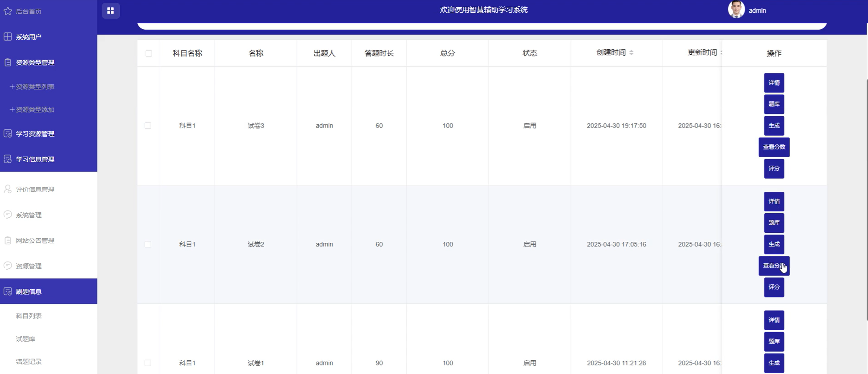Viewport: 868px width, 374px height.
Task: Click 生成 button for 试卷3
Action: click(x=774, y=126)
